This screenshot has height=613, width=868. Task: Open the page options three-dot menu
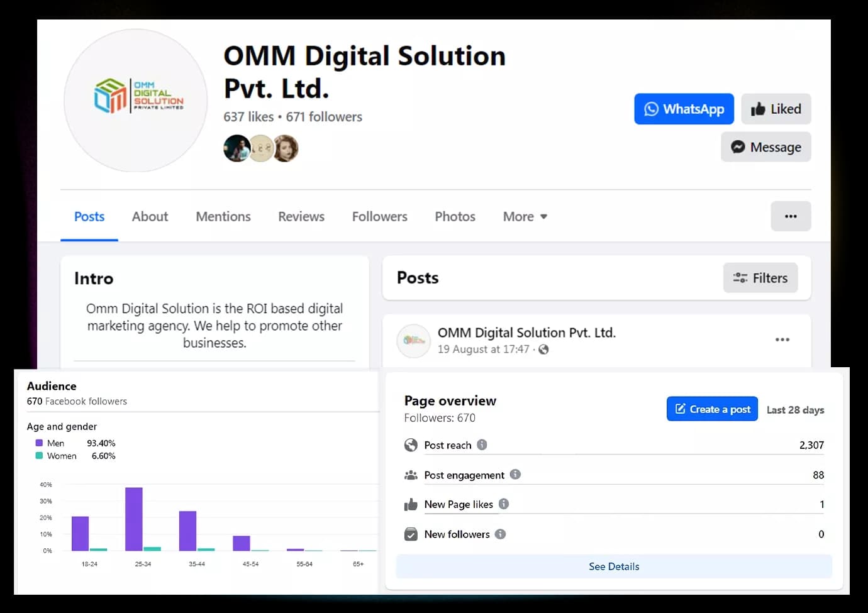click(791, 216)
